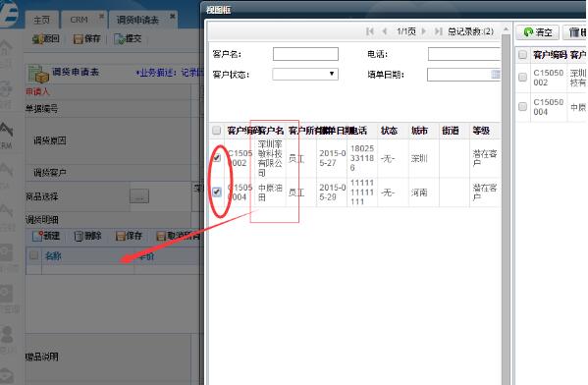
Task: Sort by 城市 column header
Action: [x=419, y=131]
